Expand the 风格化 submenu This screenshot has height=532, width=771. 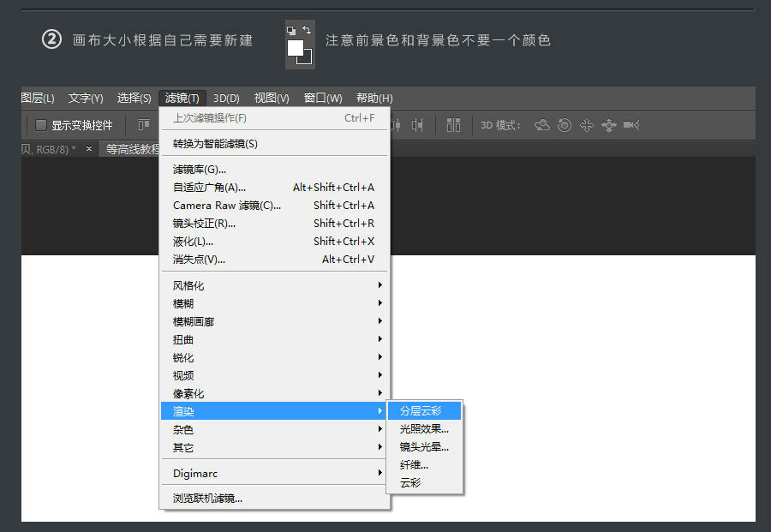pyautogui.click(x=274, y=285)
